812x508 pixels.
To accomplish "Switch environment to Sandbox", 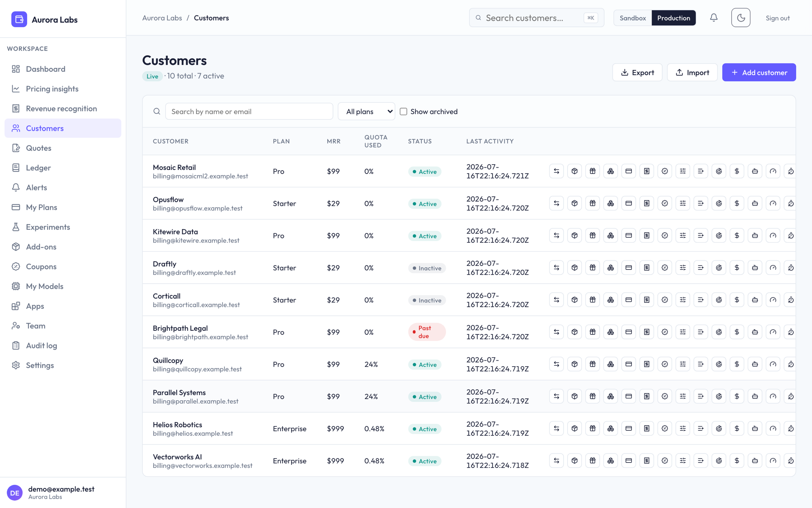I will pyautogui.click(x=633, y=18).
